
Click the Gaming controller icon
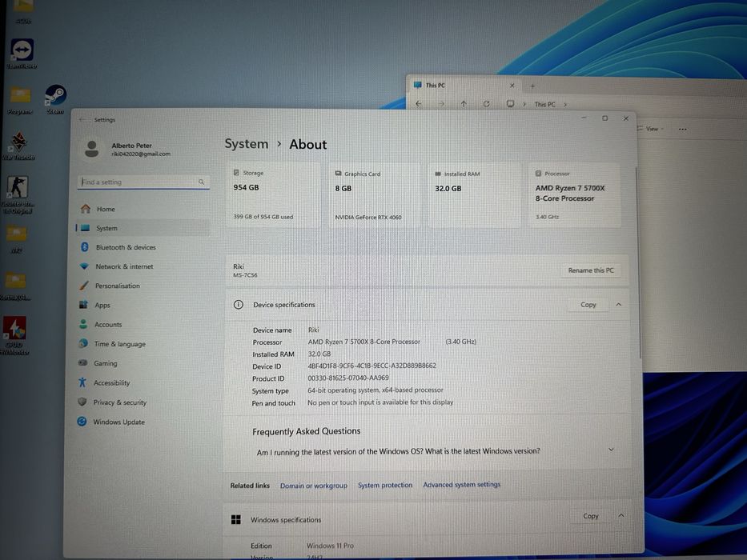(83, 363)
